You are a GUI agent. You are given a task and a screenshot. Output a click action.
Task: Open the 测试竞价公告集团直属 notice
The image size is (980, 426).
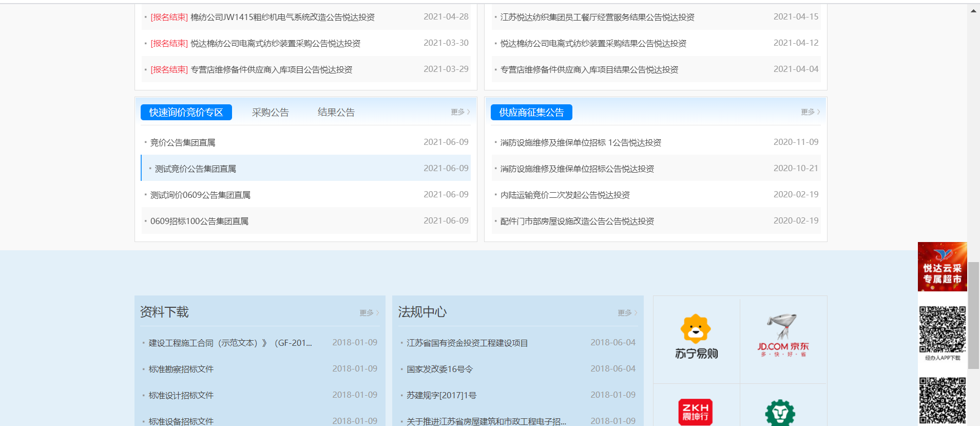(195, 169)
